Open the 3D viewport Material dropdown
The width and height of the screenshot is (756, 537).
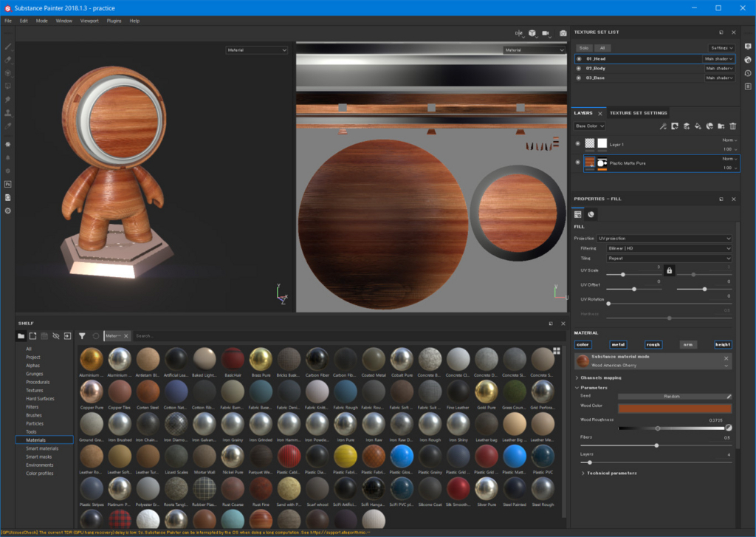(257, 50)
